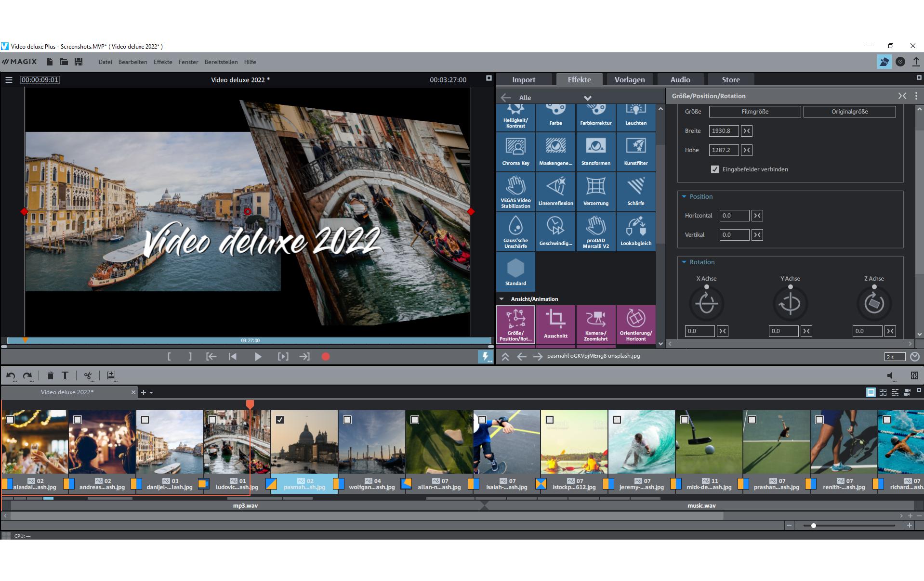Open the Lookabgleich effect
This screenshot has height=581, width=924.
coord(636,232)
